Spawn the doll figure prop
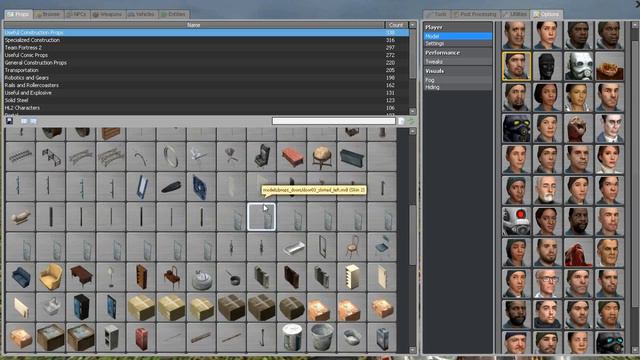This screenshot has height=360, width=640. [20, 217]
